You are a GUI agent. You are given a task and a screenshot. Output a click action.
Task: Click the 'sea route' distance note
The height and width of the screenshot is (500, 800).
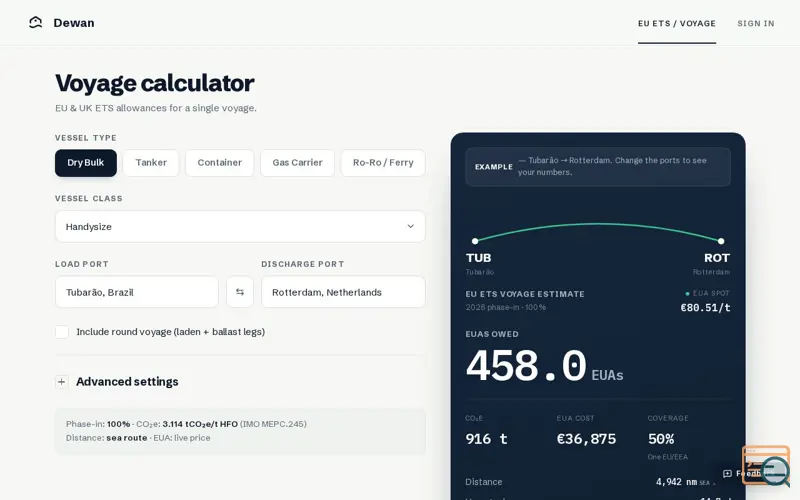(x=127, y=438)
